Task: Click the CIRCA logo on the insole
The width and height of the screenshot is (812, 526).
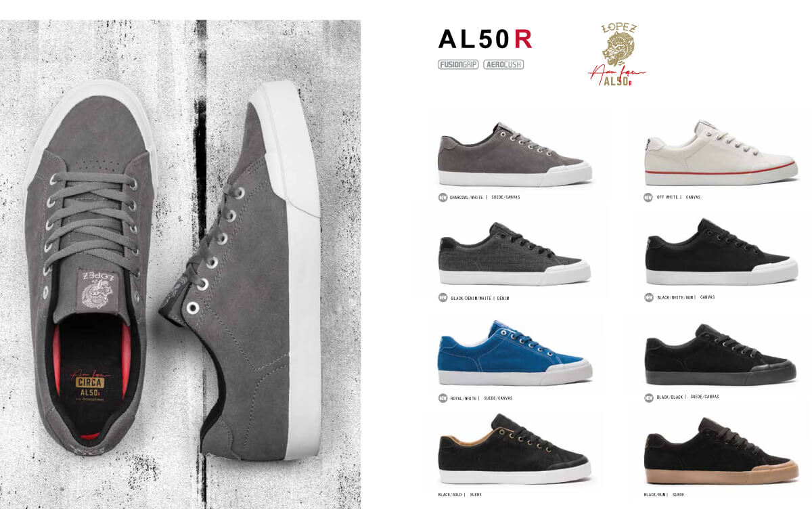Action: point(89,382)
